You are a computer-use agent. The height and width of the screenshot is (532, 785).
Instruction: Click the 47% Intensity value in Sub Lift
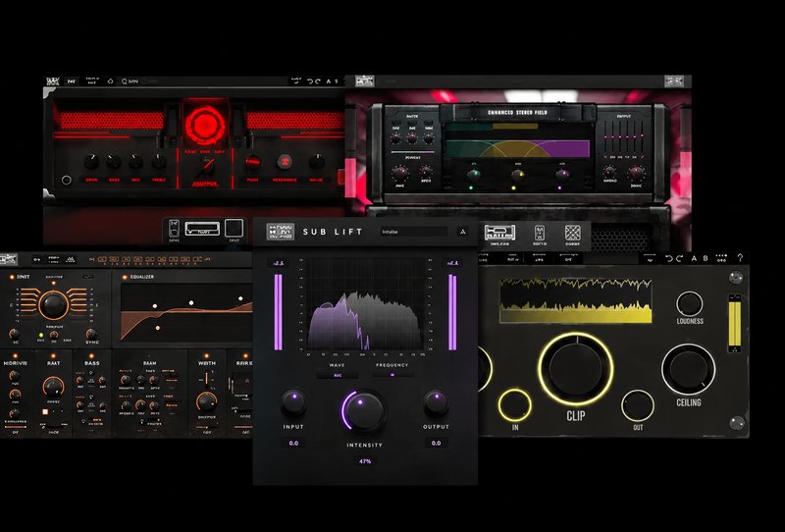[x=365, y=461]
